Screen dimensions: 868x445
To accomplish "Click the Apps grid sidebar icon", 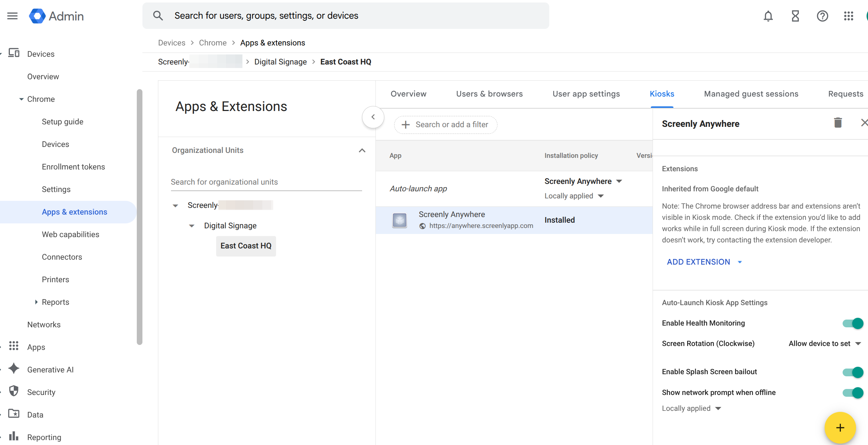I will coord(14,346).
